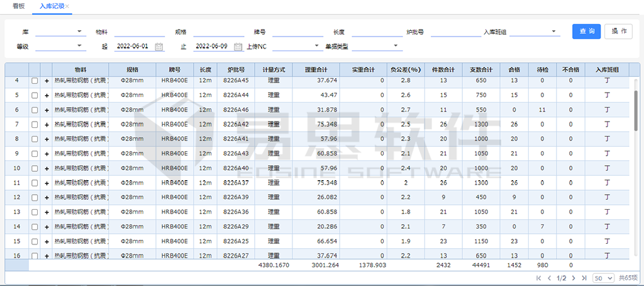The image size is (644, 286).
Task: Jump to the last page of results
Action: (x=584, y=278)
